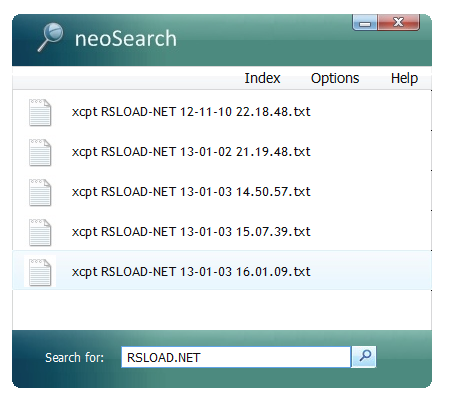Open the Index menu

[x=262, y=78]
